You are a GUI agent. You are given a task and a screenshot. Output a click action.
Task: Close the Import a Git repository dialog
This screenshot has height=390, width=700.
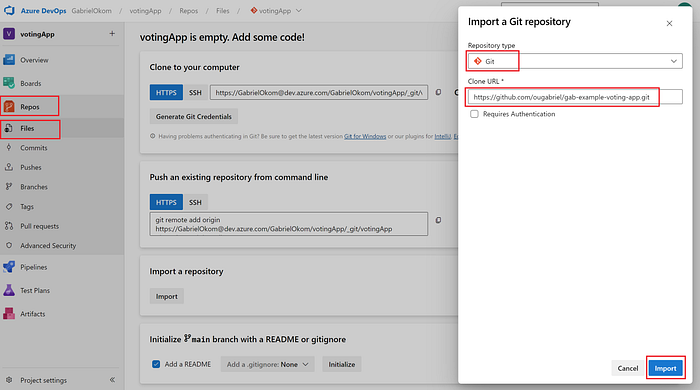669,23
